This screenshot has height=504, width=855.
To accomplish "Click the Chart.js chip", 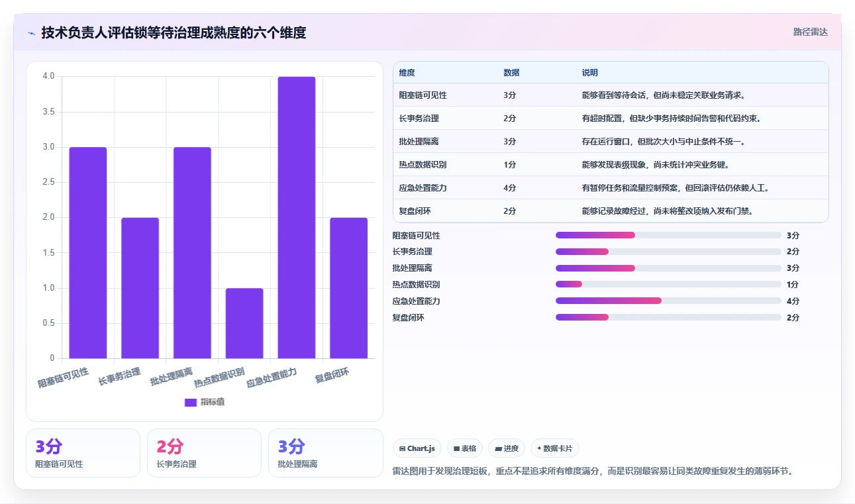I will [x=417, y=448].
